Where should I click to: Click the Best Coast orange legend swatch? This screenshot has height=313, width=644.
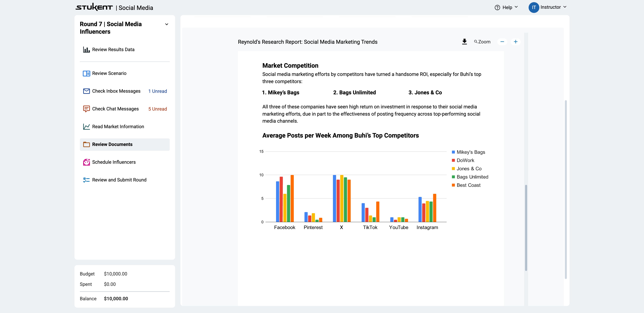[453, 185]
